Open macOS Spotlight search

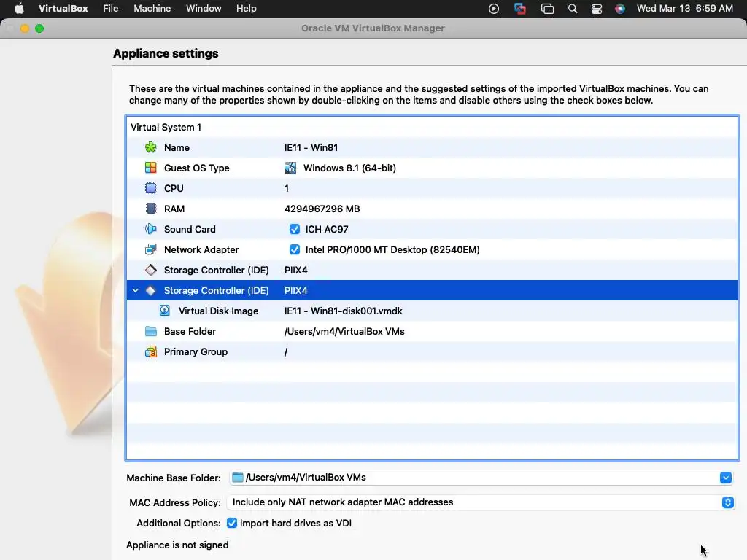pos(573,9)
